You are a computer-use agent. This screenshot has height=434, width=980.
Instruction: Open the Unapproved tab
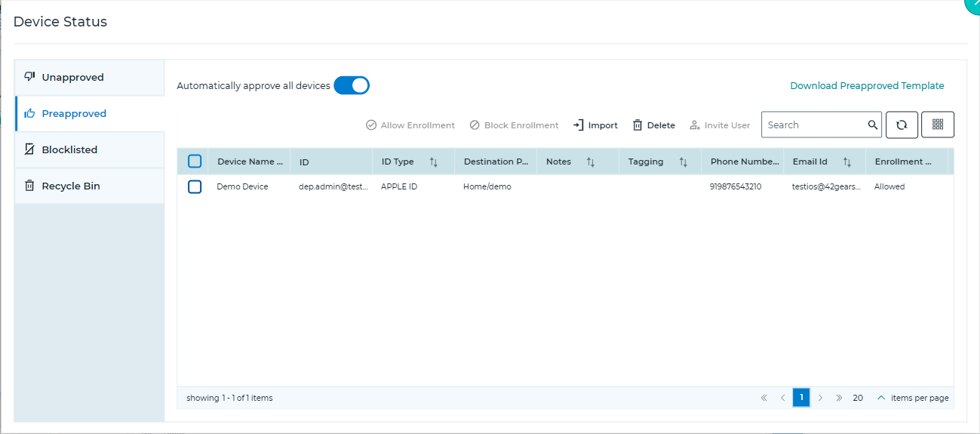click(x=90, y=78)
